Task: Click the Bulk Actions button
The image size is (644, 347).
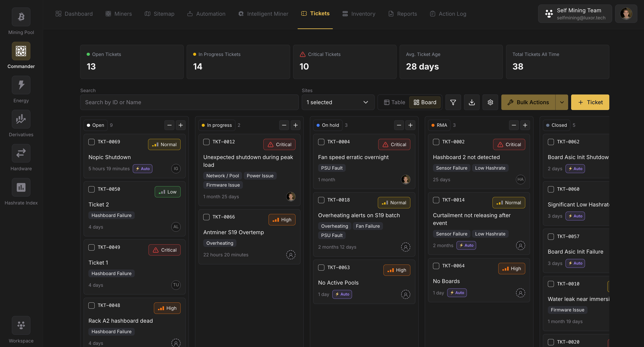Action: [x=528, y=102]
